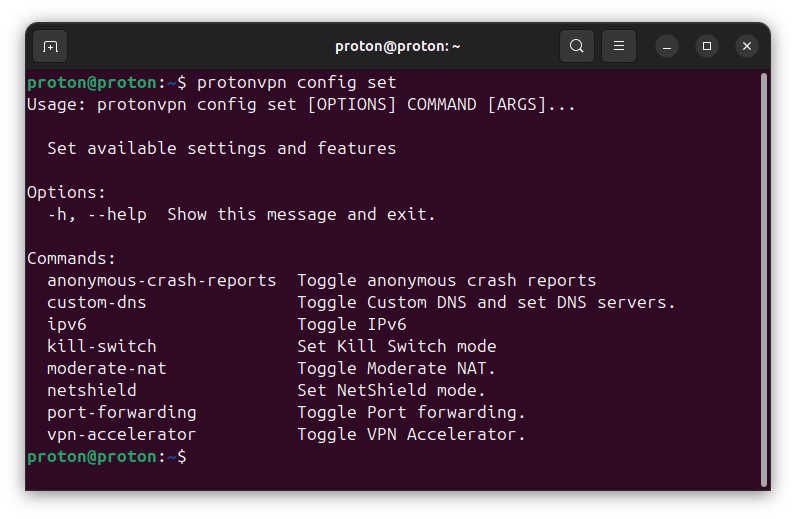Click the ipv6 command text

tap(67, 325)
